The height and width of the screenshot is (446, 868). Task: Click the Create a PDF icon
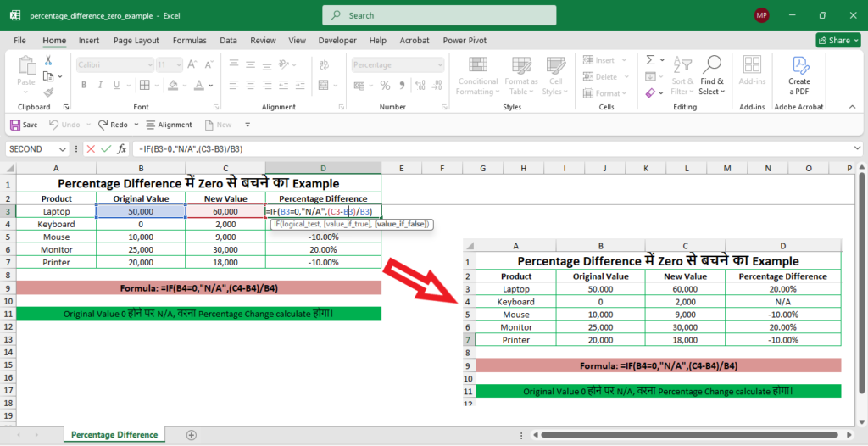(798, 65)
